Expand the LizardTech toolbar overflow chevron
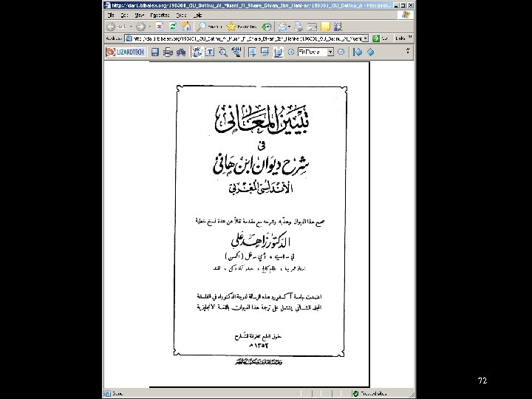Screen dimensions: 532x399 pos(408,50)
